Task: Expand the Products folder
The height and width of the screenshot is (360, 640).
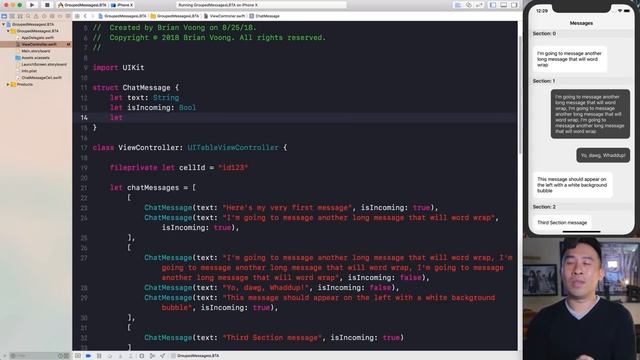Action: coord(8,84)
